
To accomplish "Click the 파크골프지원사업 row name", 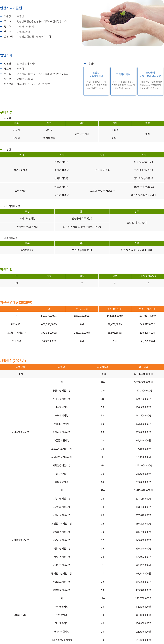I will tap(61, 582).
